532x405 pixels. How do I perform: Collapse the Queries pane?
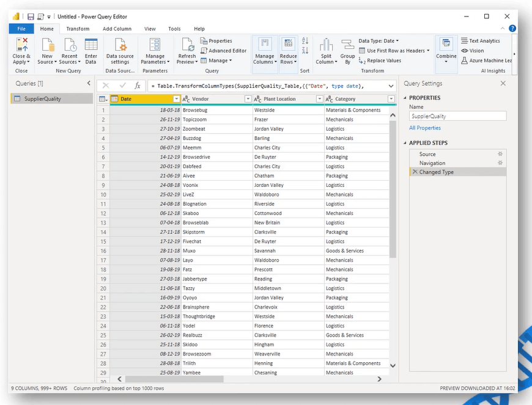(89, 83)
